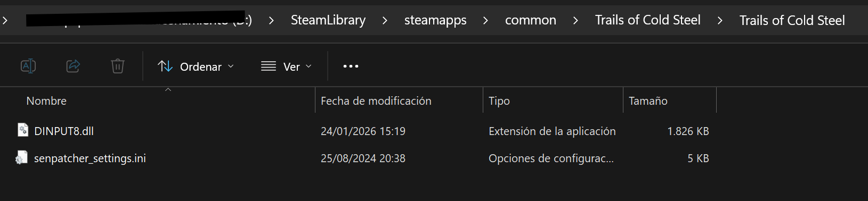The width and height of the screenshot is (868, 201).
Task: Click the Delete trash icon
Action: click(x=118, y=66)
